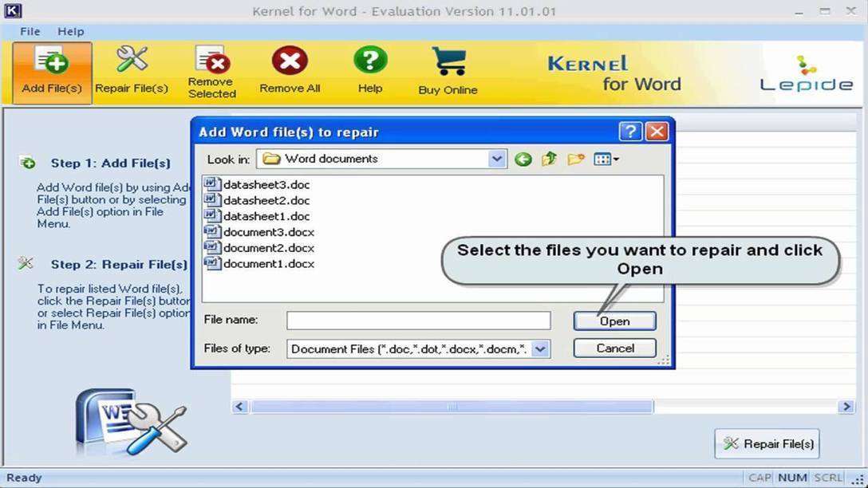This screenshot has height=488, width=868.
Task: Click the Ready status text
Action: (24, 478)
